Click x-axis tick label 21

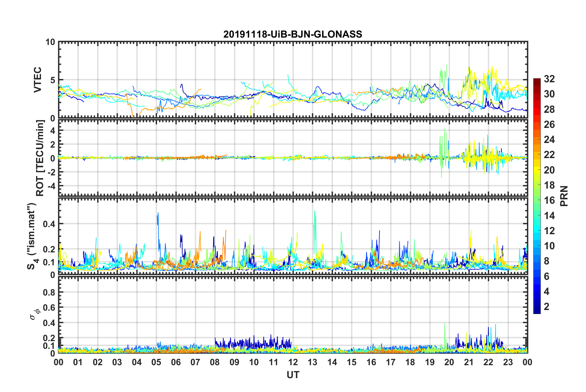point(469,362)
